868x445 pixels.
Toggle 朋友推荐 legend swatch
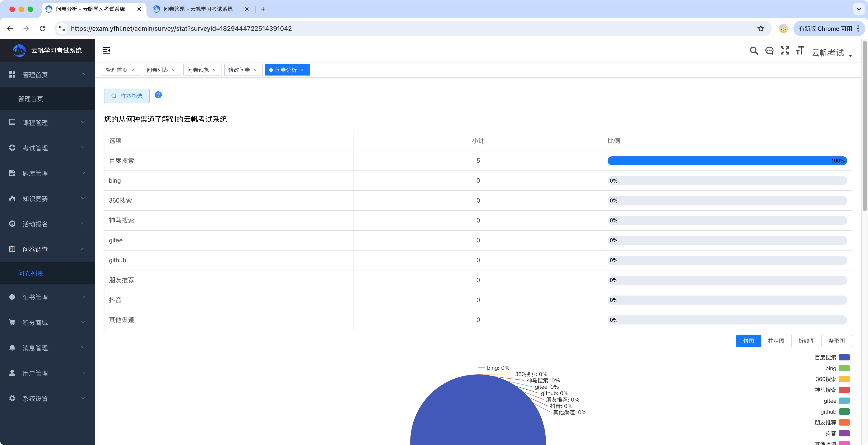coord(844,422)
